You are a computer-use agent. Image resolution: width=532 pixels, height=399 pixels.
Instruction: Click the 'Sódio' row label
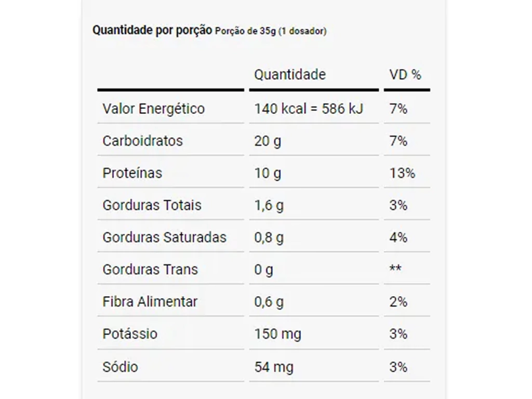click(121, 367)
